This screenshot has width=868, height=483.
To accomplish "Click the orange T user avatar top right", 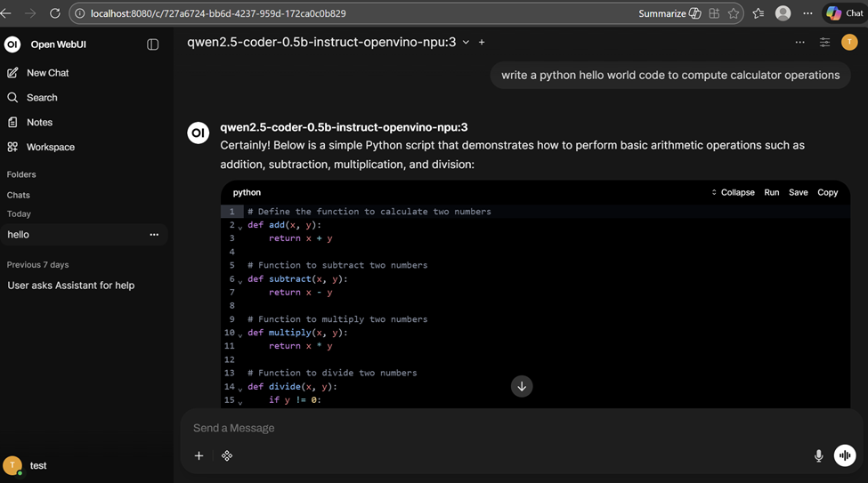I will tap(849, 43).
